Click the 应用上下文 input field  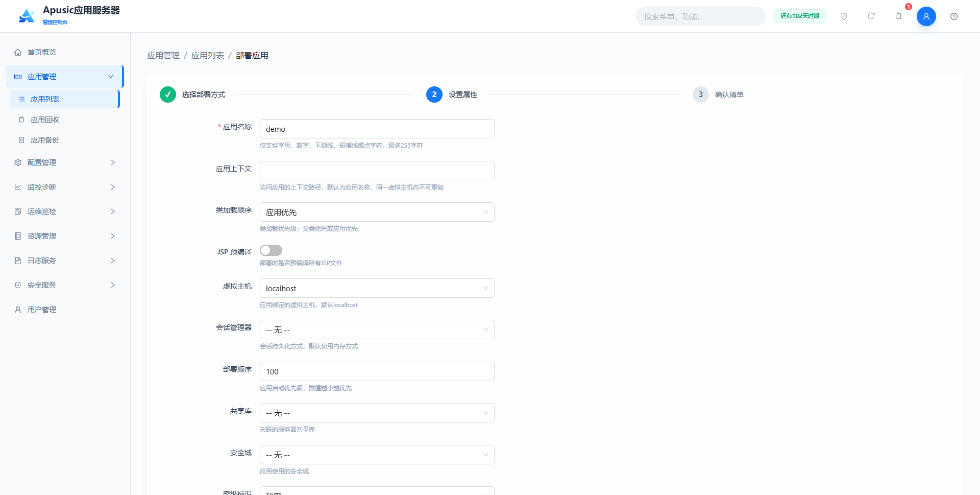(377, 171)
